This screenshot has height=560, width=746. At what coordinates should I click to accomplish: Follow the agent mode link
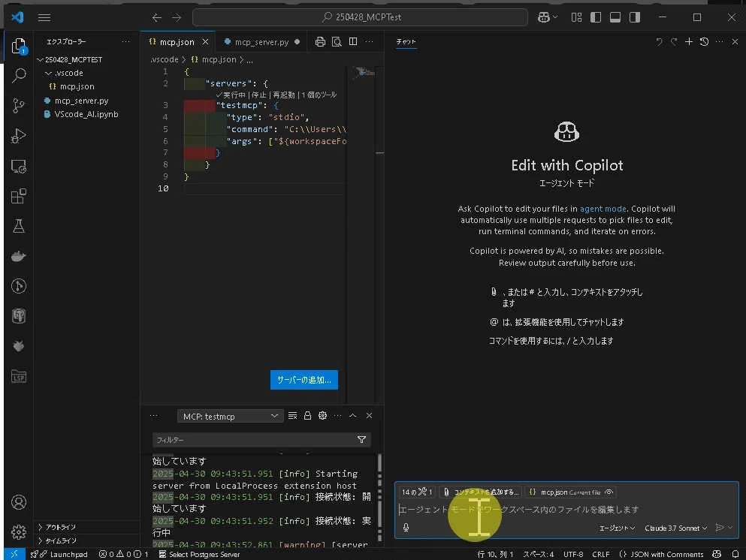point(603,209)
